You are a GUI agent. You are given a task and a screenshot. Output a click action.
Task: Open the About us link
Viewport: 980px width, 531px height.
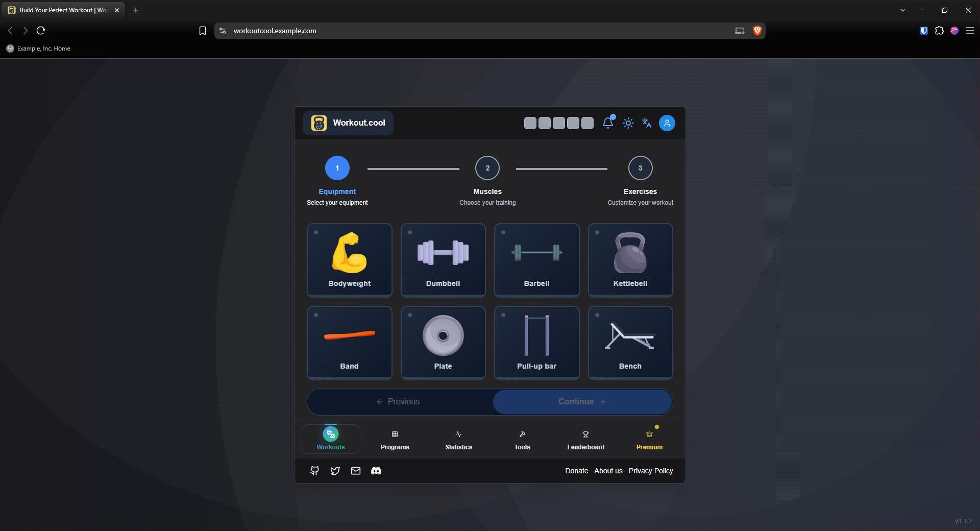click(x=608, y=471)
